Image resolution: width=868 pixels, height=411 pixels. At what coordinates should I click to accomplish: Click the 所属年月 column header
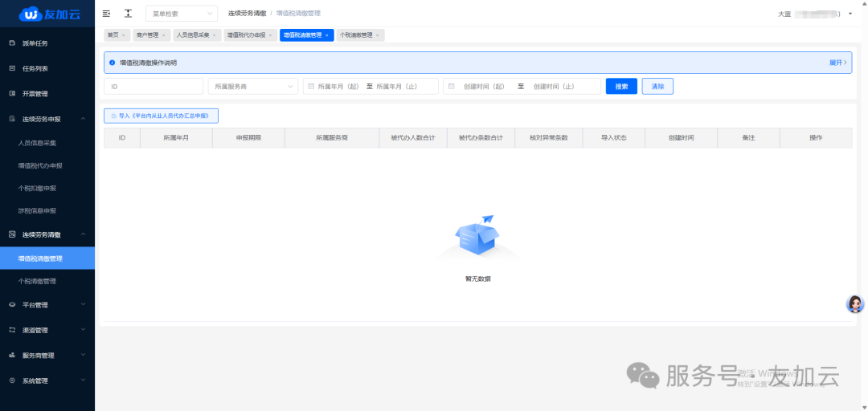point(176,138)
